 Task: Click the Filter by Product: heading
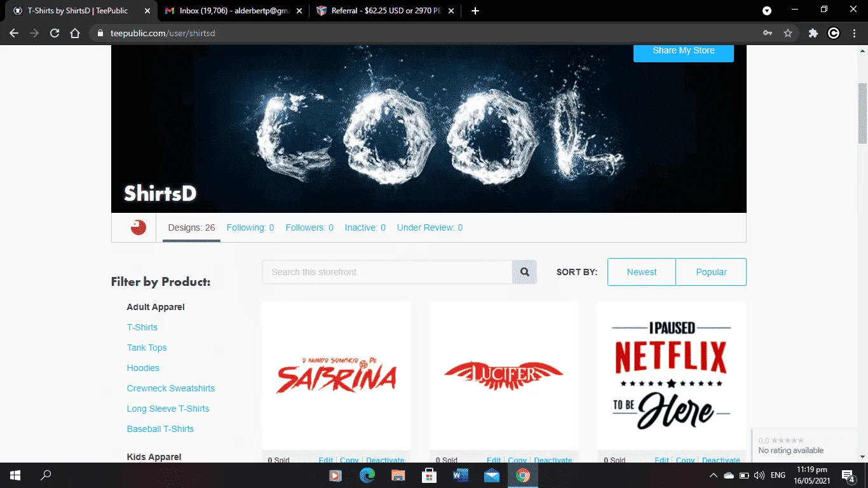point(161,281)
